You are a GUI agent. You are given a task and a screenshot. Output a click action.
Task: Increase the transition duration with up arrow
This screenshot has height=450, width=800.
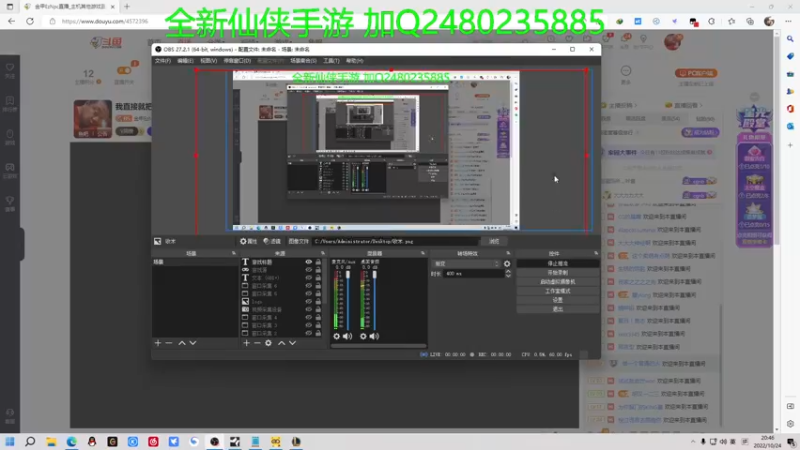point(508,271)
